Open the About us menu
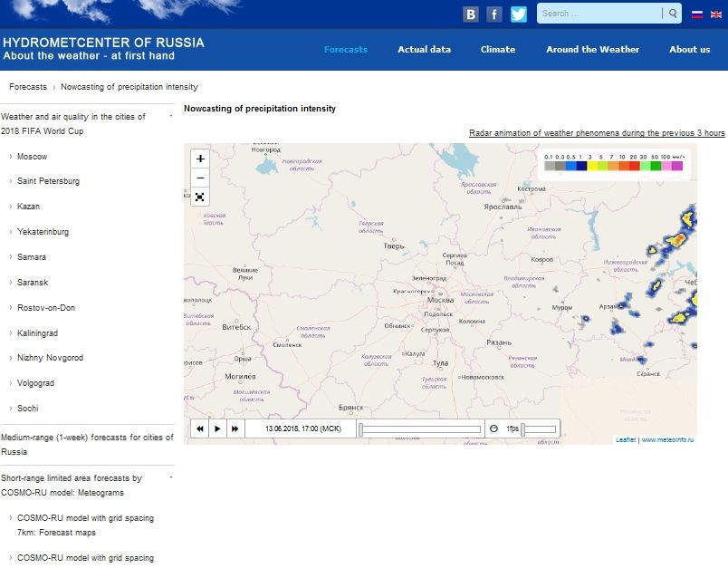 point(689,49)
